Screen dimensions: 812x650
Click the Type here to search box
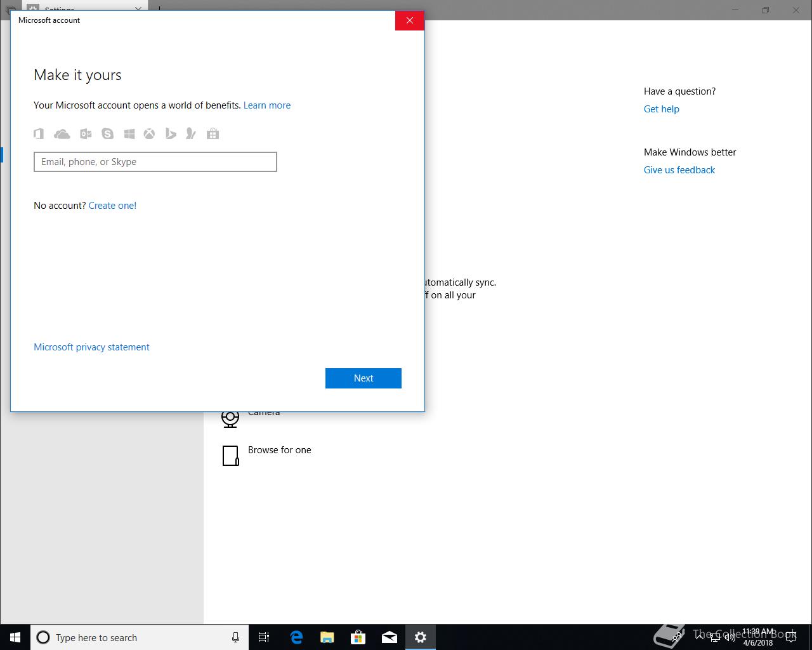[139, 637]
